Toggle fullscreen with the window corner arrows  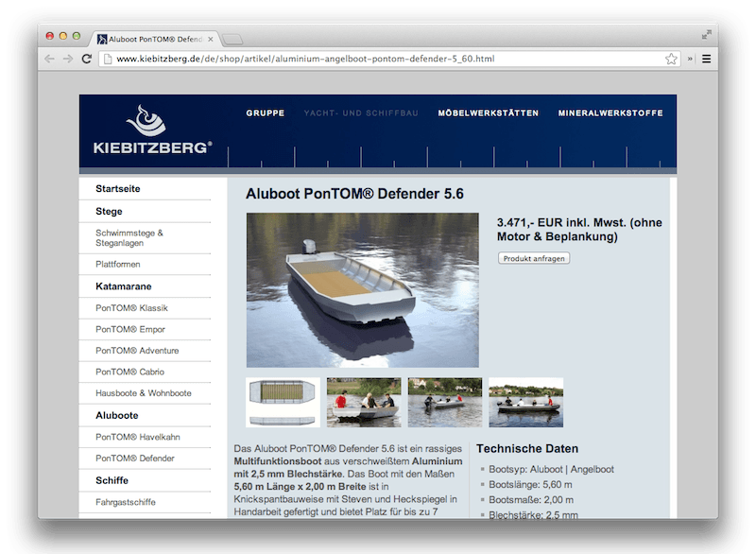click(x=706, y=34)
